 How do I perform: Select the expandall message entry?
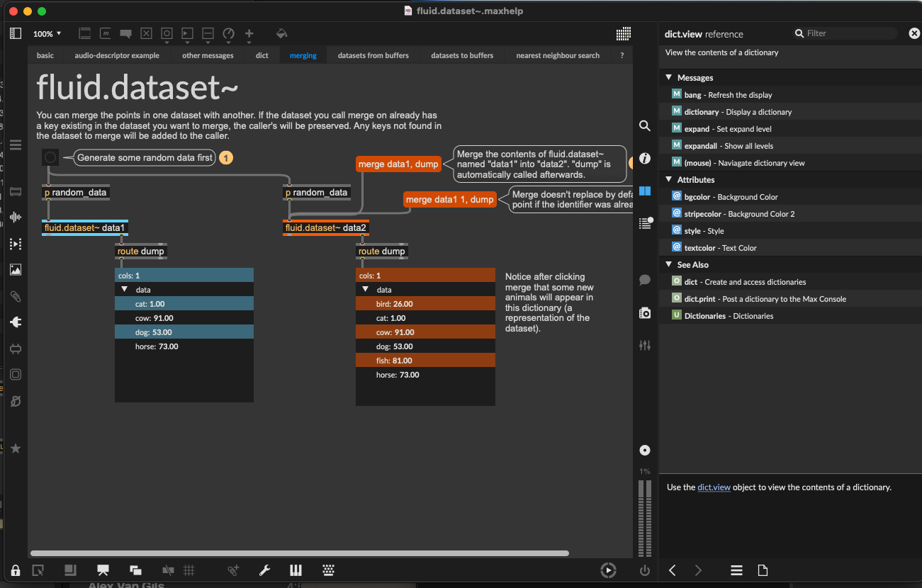[790, 146]
